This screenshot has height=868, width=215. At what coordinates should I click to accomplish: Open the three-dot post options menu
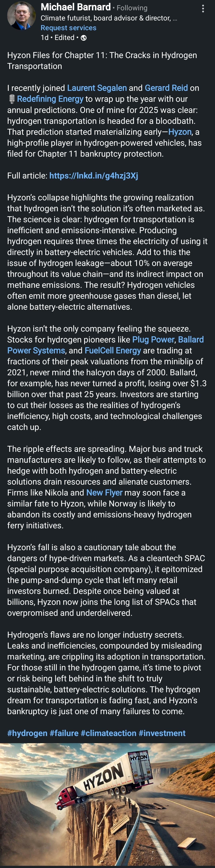(203, 8)
